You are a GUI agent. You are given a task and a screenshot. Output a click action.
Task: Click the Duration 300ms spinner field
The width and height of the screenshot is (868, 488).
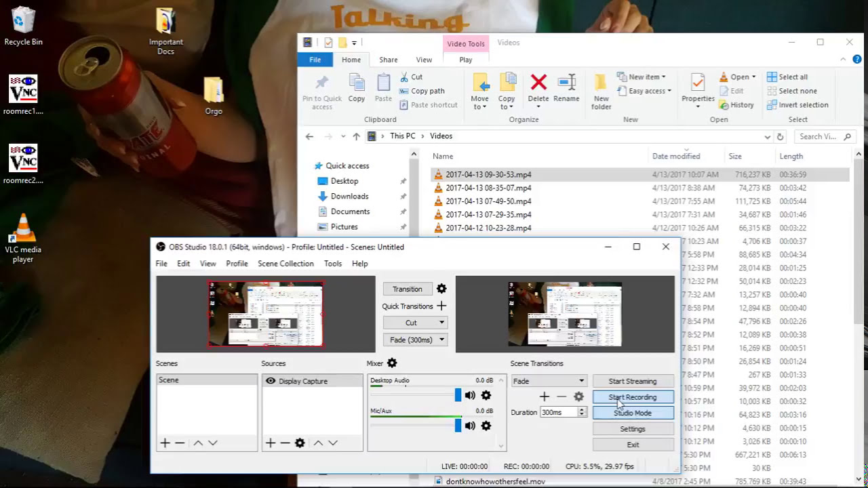click(563, 412)
